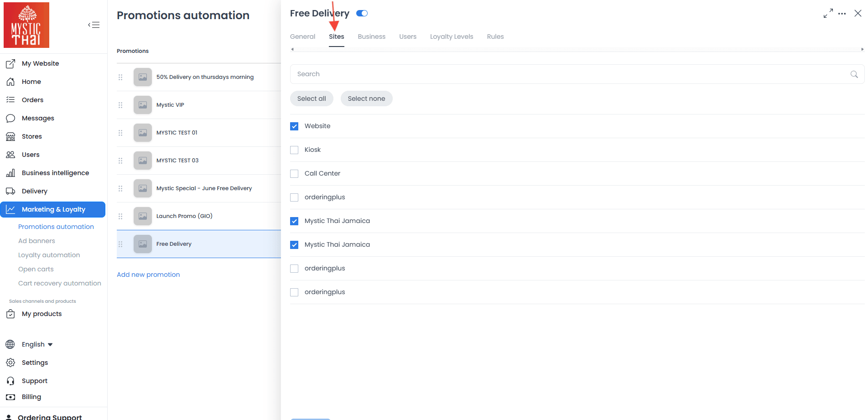Open the English language dropdown
868x420 pixels.
37,344
